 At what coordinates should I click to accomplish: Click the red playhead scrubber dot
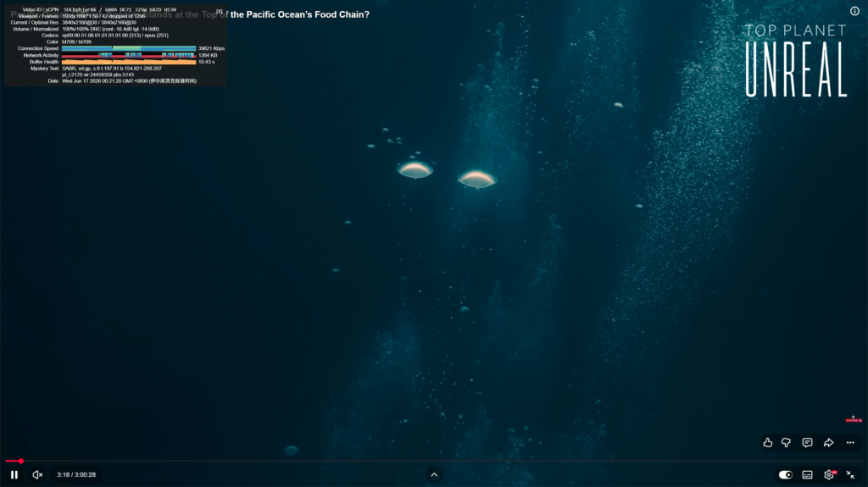click(x=20, y=461)
